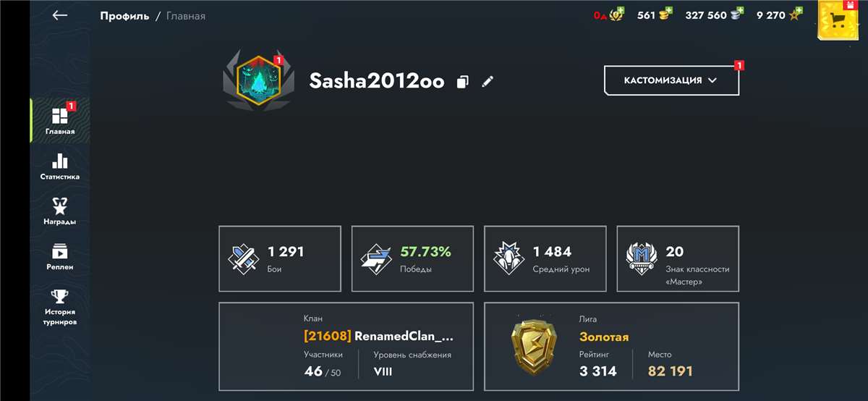Screen dimensions: 868x401
Task: Open the silver credits balance 327 560
Action: coord(714,15)
